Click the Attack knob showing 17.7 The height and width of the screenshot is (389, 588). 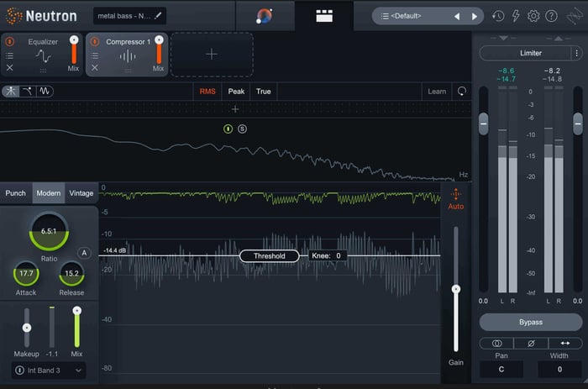click(26, 273)
